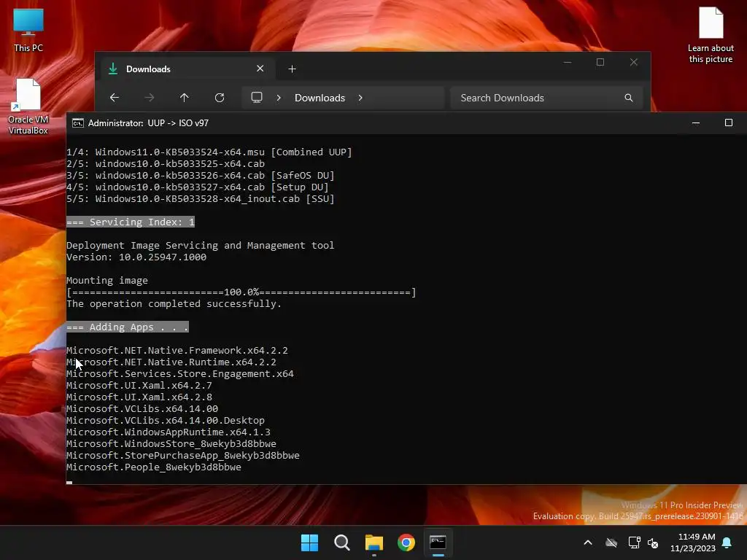This screenshot has width=747, height=560.
Task: Click Back arrow in Downloads window
Action: click(x=115, y=98)
